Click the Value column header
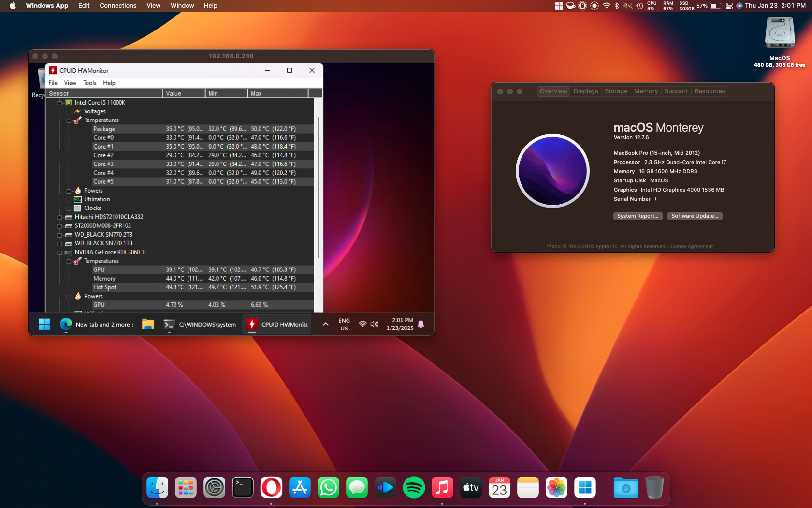The height and width of the screenshot is (508, 812). tap(184, 93)
